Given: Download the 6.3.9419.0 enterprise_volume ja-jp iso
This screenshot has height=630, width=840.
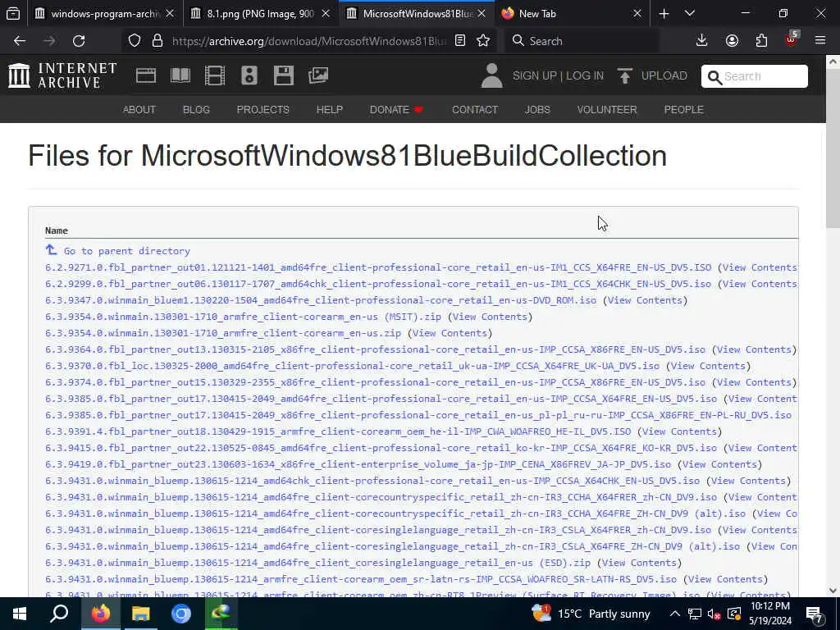Looking at the screenshot, I should [x=358, y=464].
